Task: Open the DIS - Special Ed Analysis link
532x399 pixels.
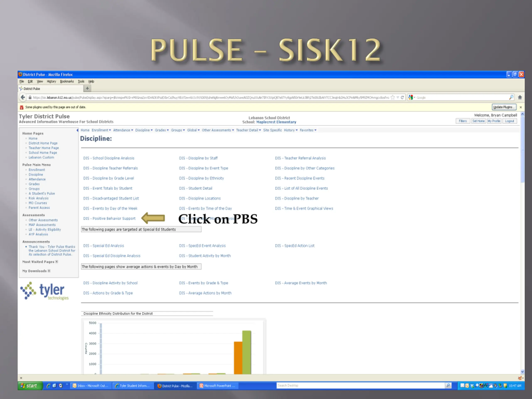Action: [x=104, y=246]
